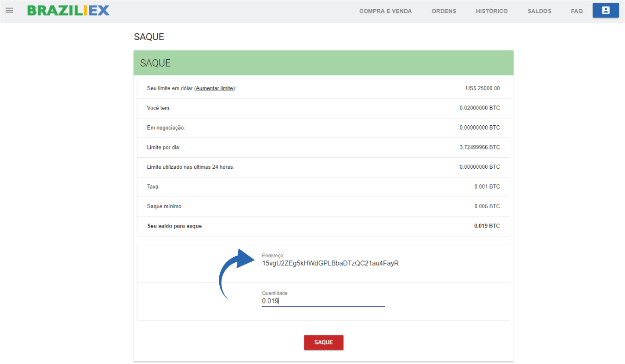The image size is (625, 364).
Task: Open the hamburger navigation menu
Action: 9,10
